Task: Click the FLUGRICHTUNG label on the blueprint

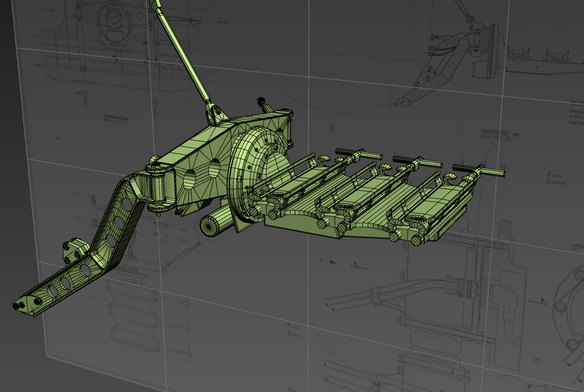Action: 116,119
